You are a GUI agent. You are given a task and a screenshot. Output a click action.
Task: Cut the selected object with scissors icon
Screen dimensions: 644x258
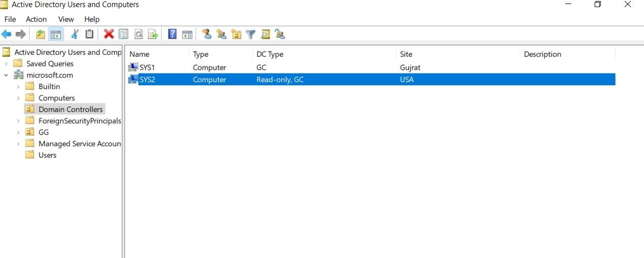(x=75, y=35)
